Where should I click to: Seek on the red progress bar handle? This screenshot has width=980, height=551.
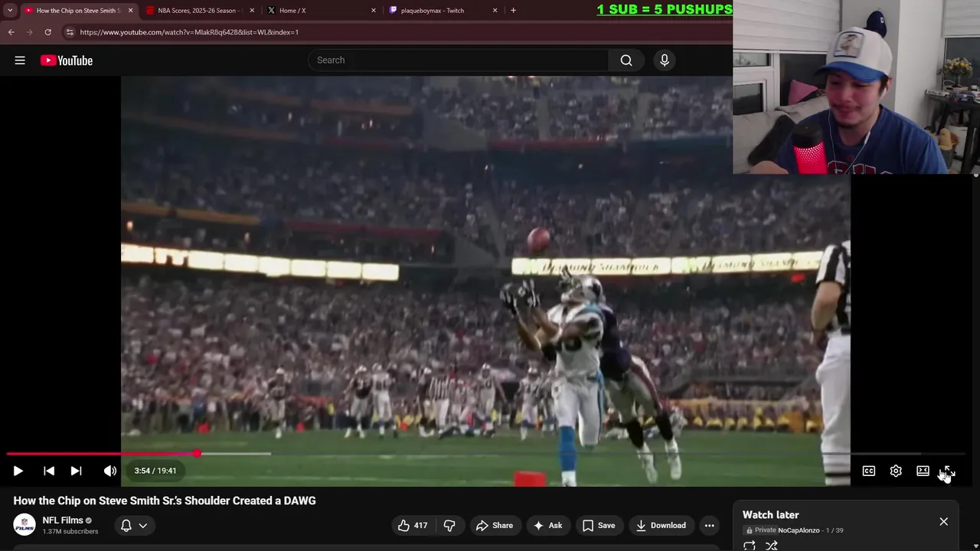(x=198, y=454)
